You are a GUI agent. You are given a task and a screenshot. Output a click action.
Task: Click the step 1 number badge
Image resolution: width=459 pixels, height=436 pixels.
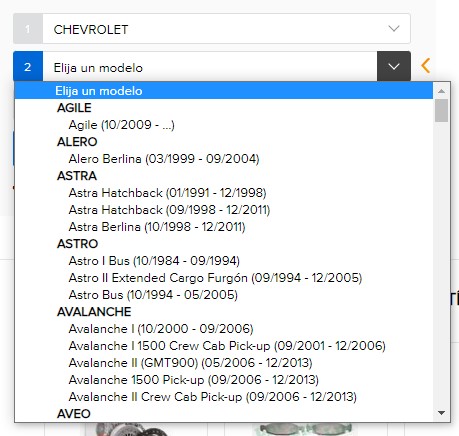click(28, 29)
